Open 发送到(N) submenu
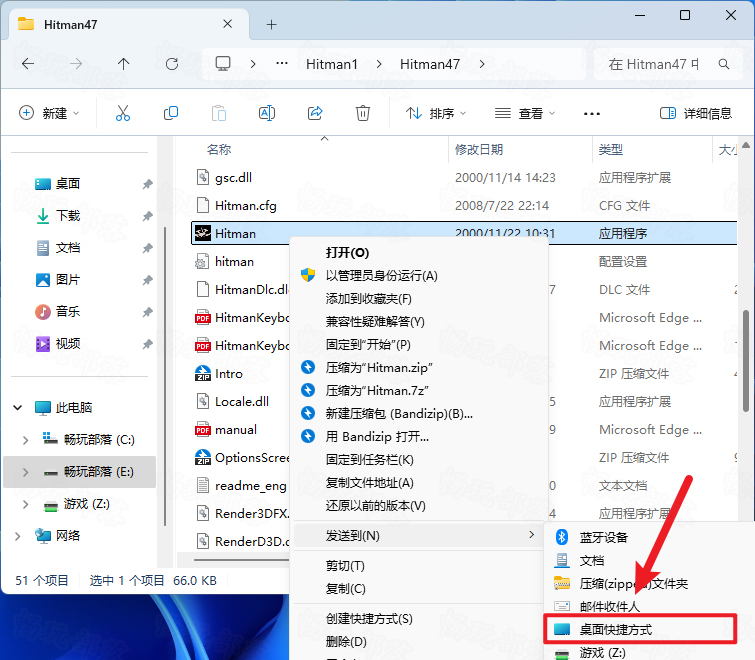 [419, 535]
